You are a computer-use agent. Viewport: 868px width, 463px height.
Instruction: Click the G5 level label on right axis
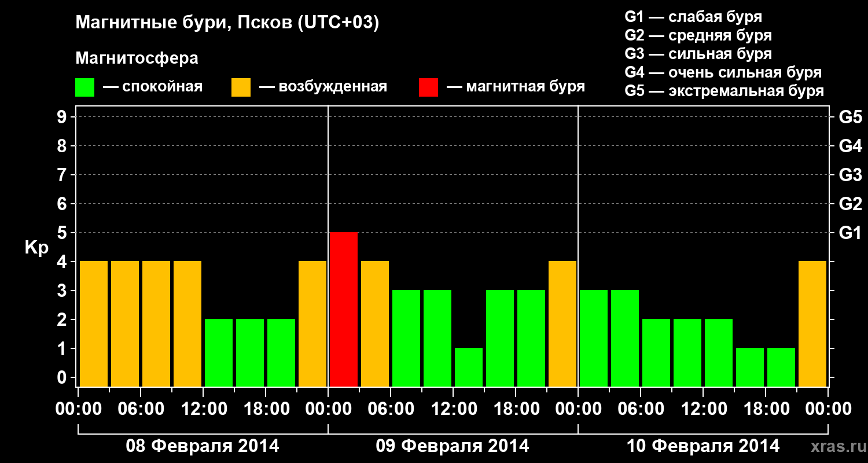(x=850, y=117)
